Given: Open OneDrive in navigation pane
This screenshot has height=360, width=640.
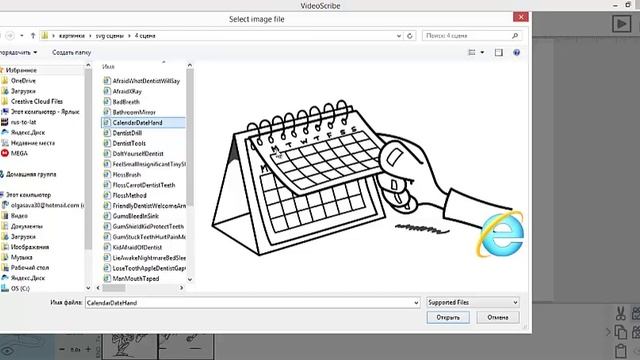Looking at the screenshot, I should point(23,81).
